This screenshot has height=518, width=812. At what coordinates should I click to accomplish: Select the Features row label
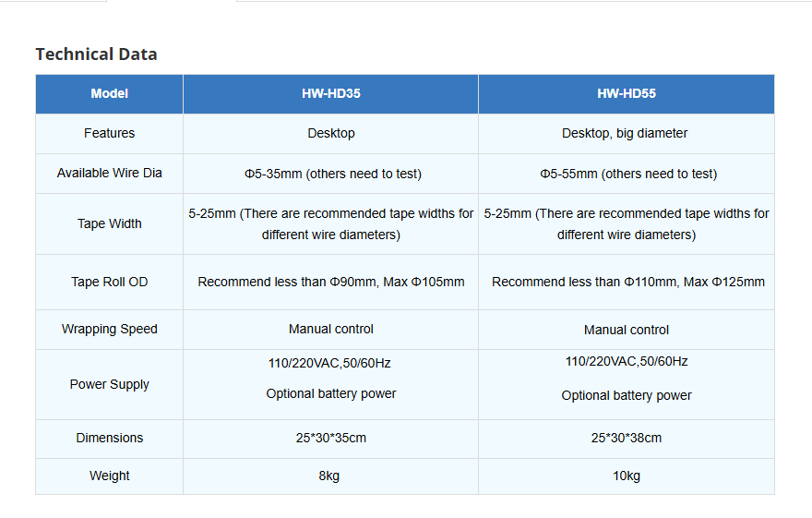[x=109, y=133]
